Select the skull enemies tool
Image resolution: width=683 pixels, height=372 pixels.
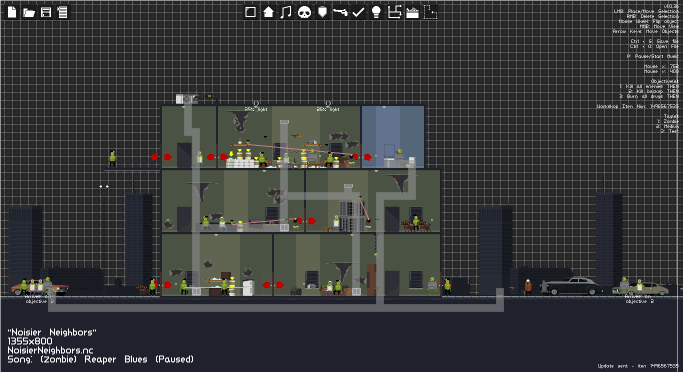pyautogui.click(x=304, y=12)
